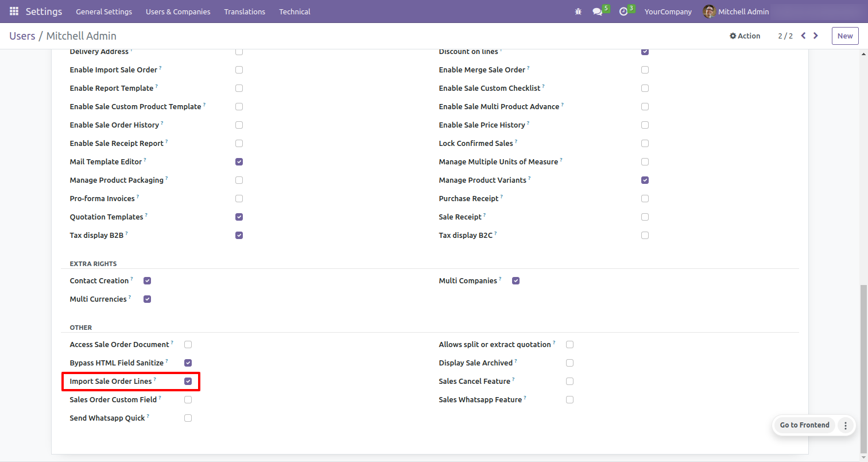Open the Mitchell Admin user menu
The width and height of the screenshot is (868, 462).
click(x=736, y=11)
